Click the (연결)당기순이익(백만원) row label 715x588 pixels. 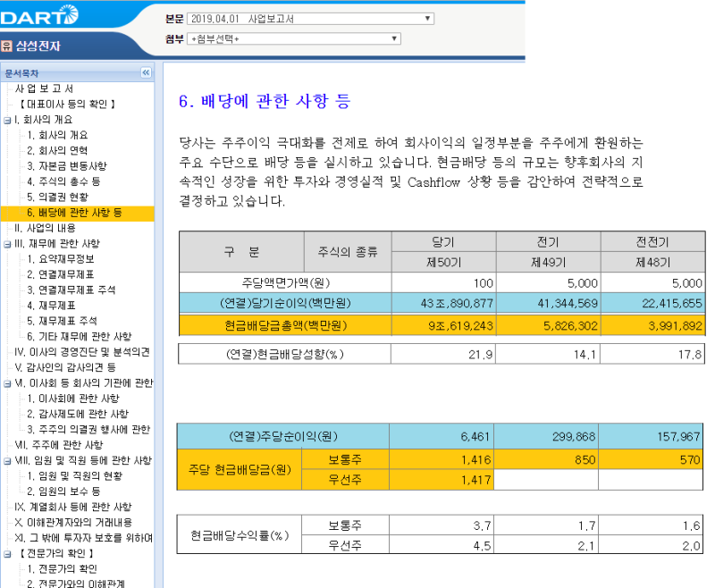(x=285, y=303)
